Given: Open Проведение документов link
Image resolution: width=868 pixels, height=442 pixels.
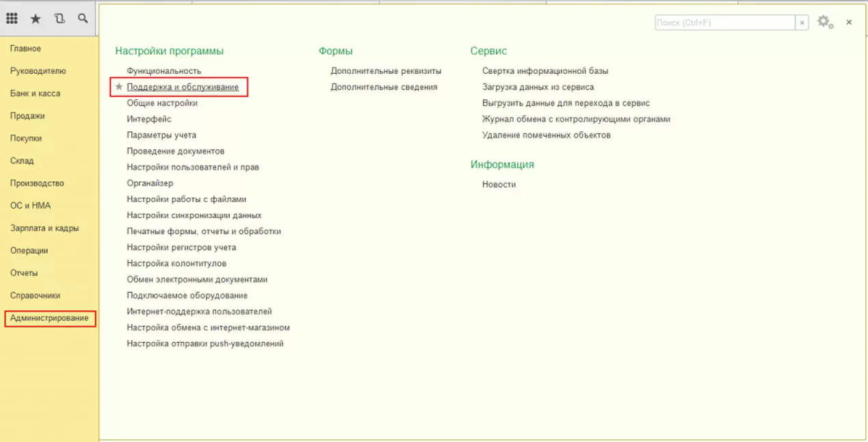Looking at the screenshot, I should click(176, 151).
